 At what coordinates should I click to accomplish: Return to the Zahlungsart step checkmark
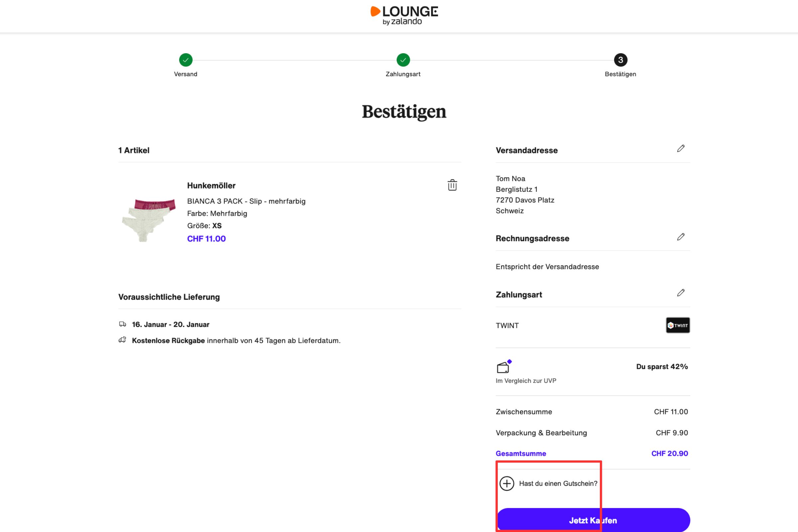[403, 60]
